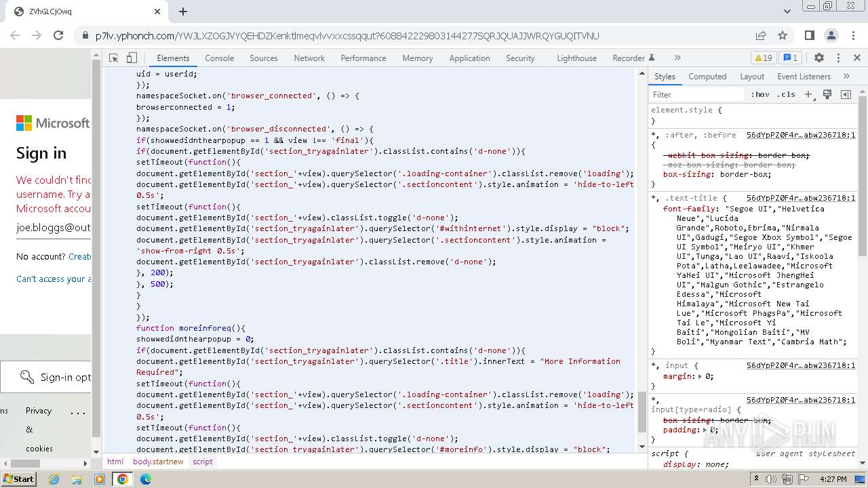This screenshot has height=488, width=868.
Task: Open Chrome three-dot menu
Action: pos(852,36)
